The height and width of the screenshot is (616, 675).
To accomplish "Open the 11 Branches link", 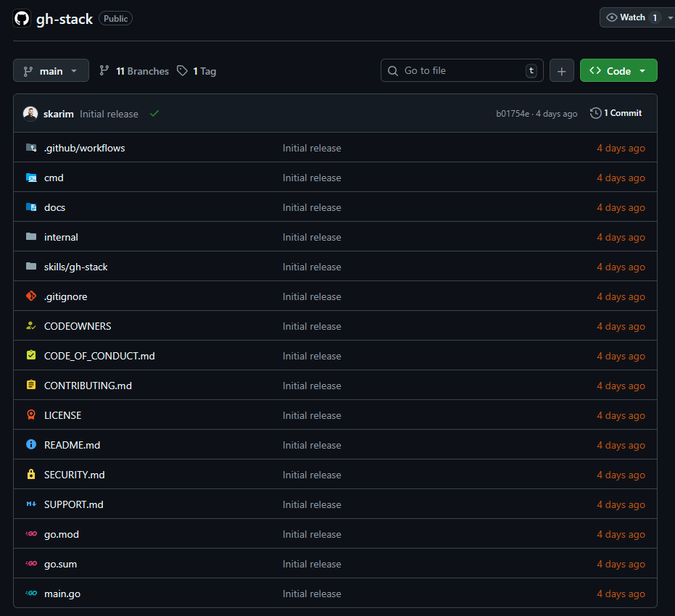I will 134,71.
